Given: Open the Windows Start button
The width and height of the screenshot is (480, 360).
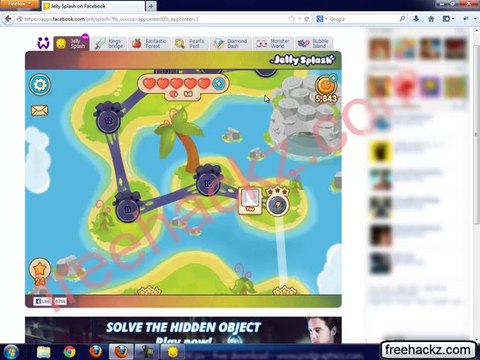Looking at the screenshot, I should click(11, 352).
